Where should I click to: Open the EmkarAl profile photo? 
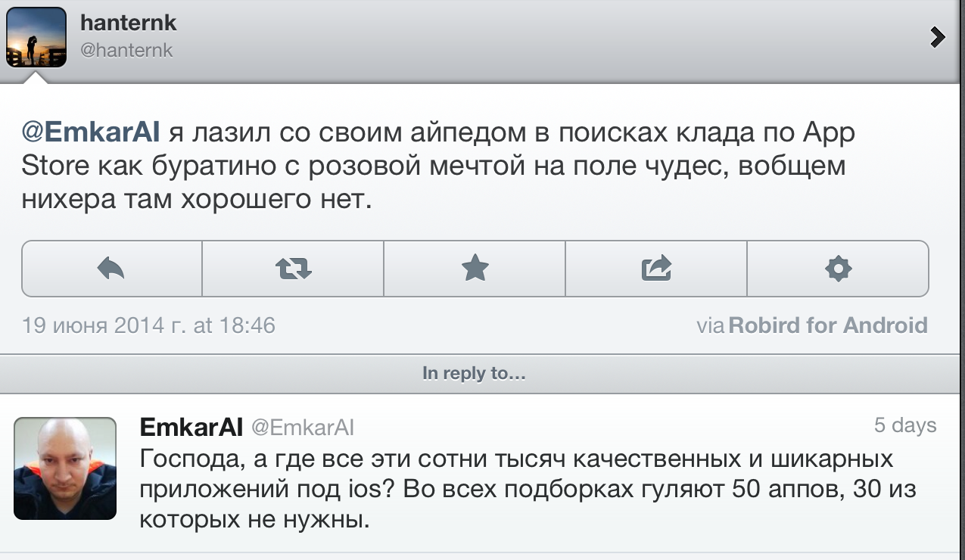pyautogui.click(x=66, y=468)
